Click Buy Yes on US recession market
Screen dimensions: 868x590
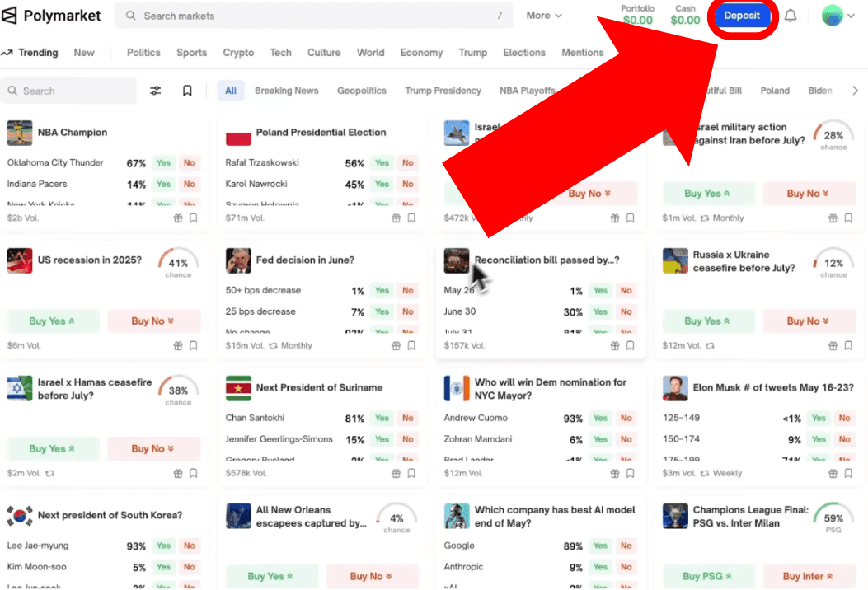[x=53, y=321]
